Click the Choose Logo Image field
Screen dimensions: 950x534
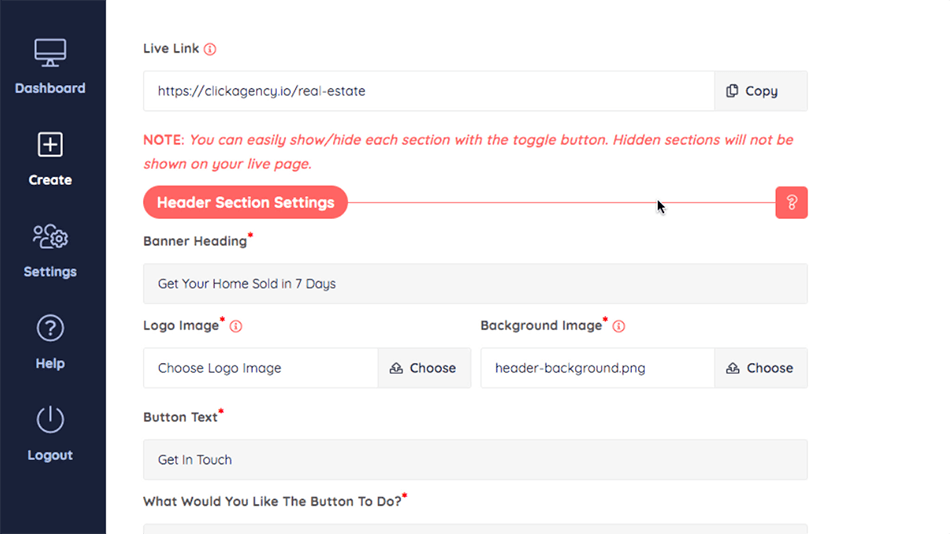260,368
